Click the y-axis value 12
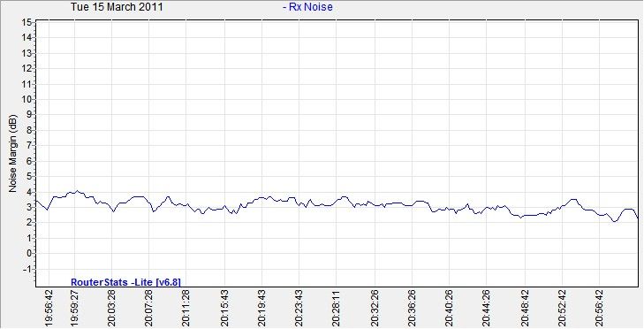 coord(27,69)
